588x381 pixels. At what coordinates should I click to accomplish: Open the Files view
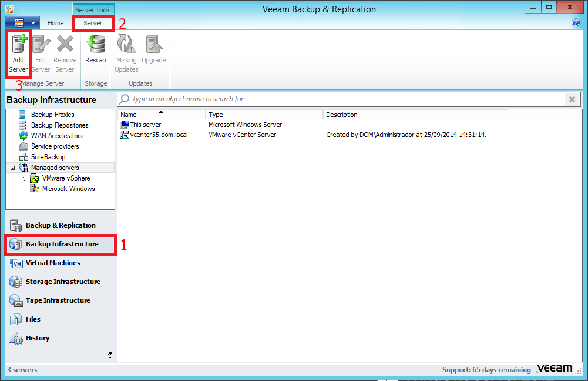tap(61, 319)
